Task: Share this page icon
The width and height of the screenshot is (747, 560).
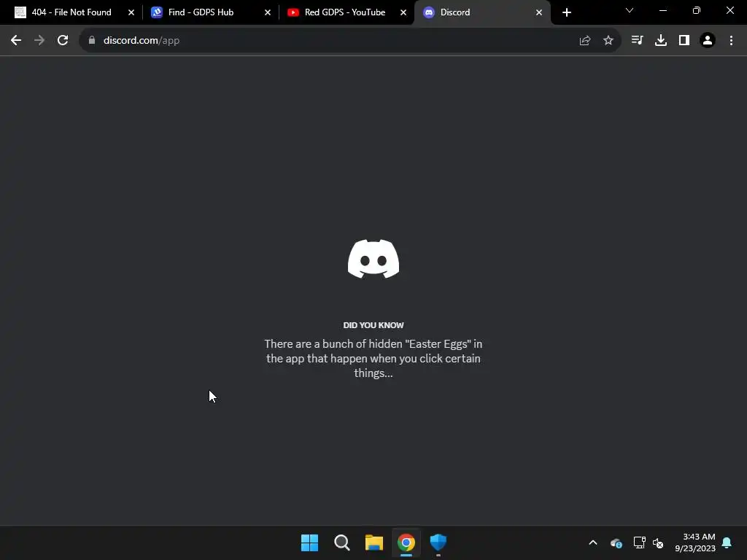Action: click(x=585, y=41)
